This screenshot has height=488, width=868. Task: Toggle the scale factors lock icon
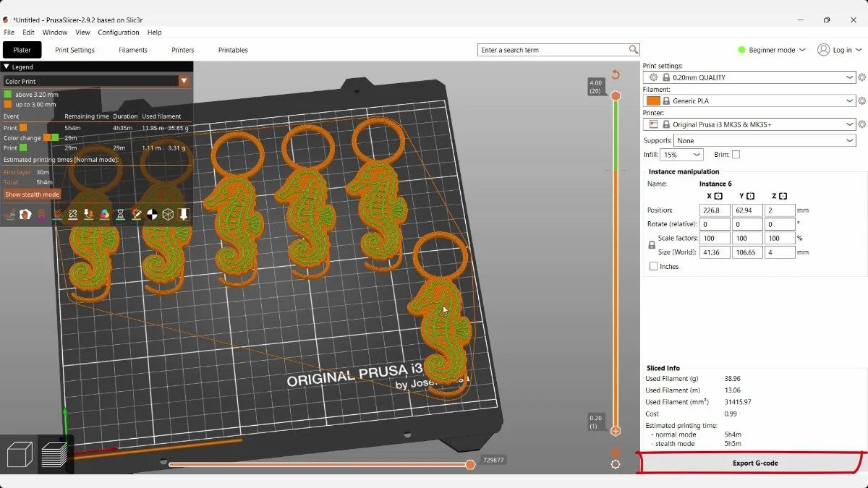click(x=652, y=245)
